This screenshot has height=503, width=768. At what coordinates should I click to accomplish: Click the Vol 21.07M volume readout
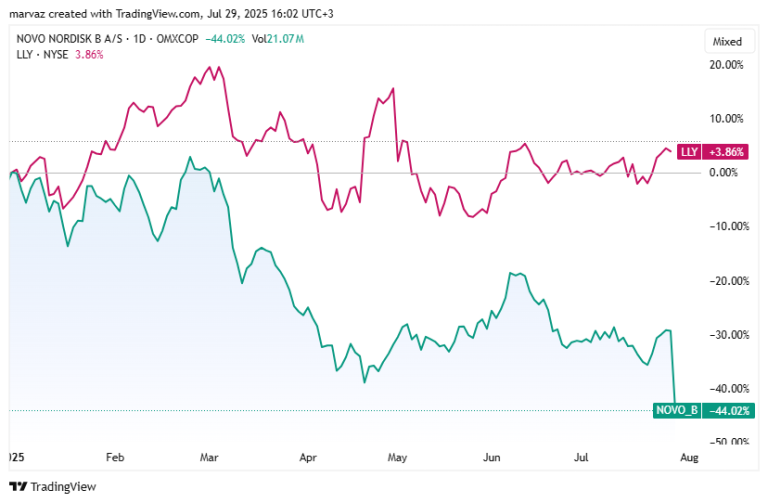pyautogui.click(x=278, y=39)
